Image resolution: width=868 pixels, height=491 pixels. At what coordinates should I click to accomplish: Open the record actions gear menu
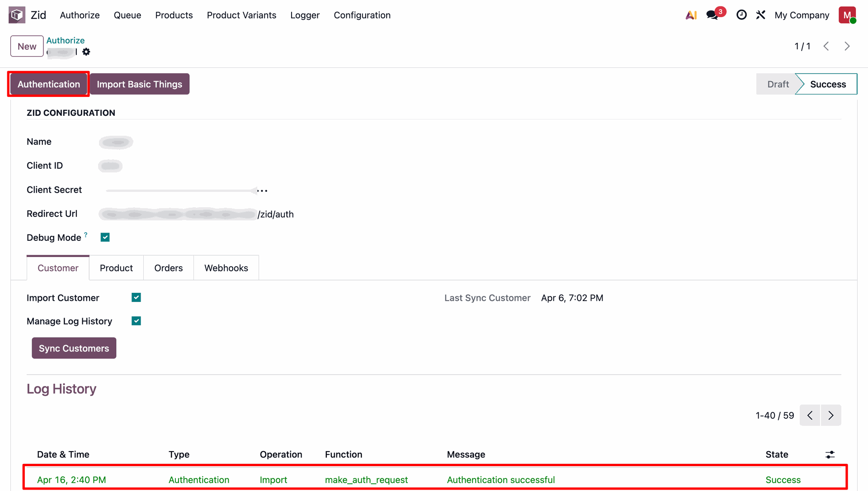point(86,52)
